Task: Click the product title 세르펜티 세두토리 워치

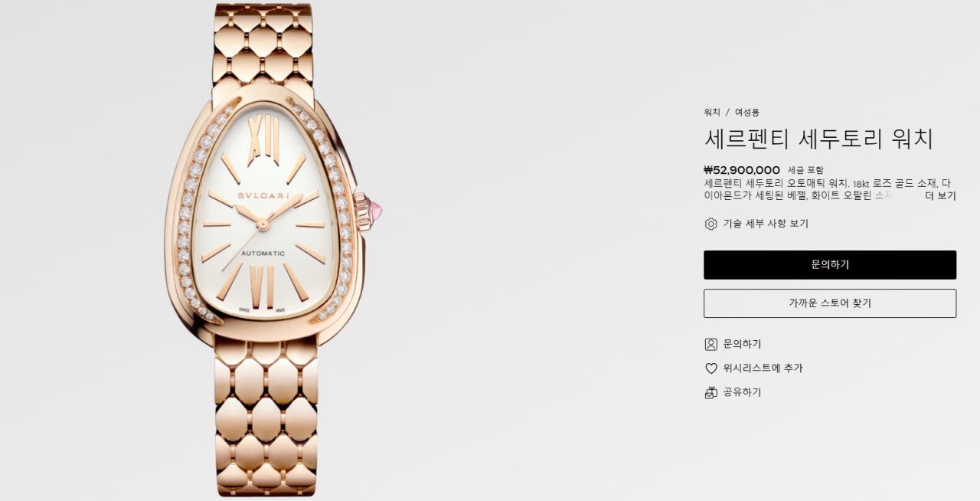Action: point(818,139)
